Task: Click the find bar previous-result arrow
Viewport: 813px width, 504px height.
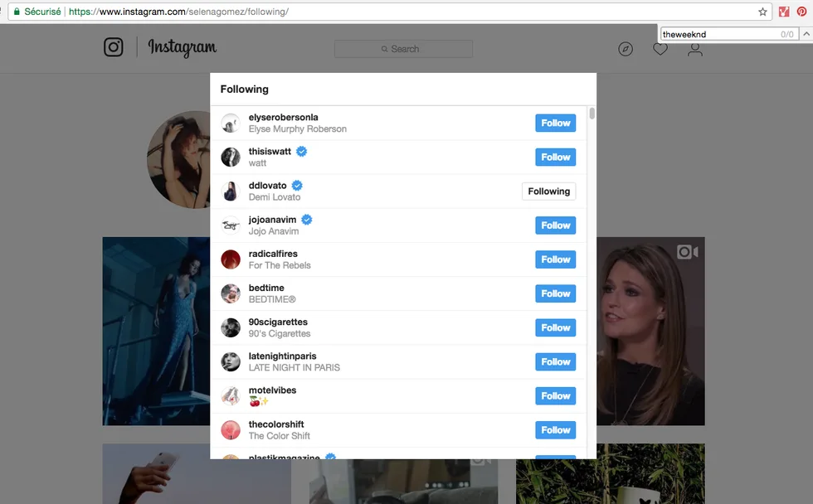Action: 806,34
